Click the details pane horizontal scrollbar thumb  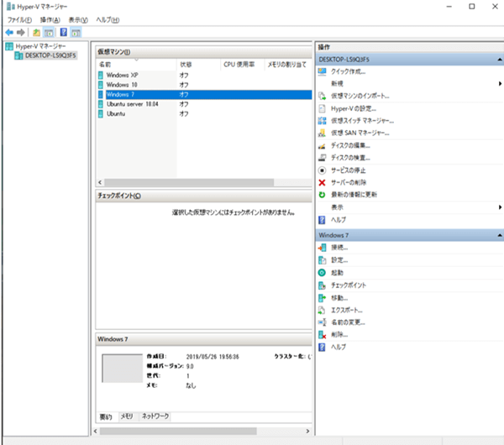tap(178, 432)
